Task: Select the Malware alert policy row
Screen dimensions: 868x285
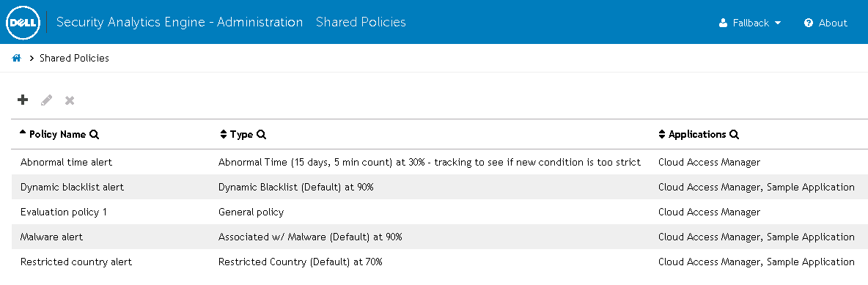Action: (440, 237)
